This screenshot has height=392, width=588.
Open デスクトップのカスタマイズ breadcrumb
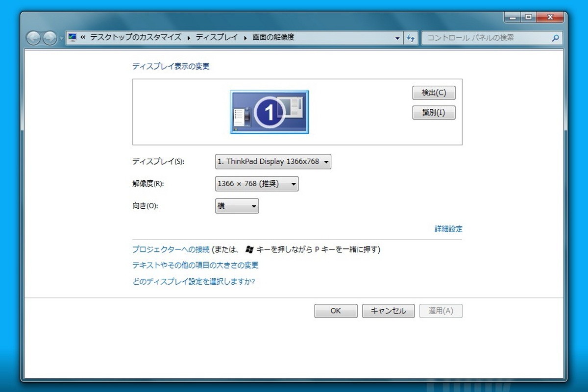136,37
